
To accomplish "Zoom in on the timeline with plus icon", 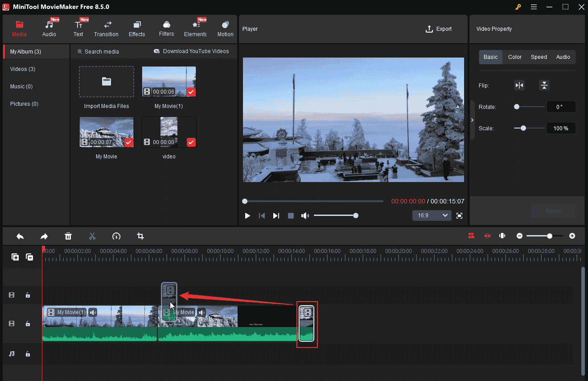I will [572, 236].
